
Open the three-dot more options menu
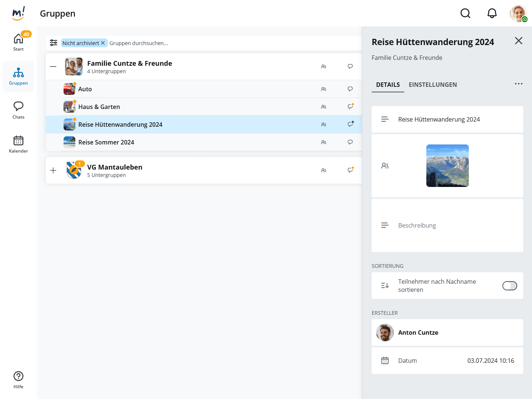click(x=518, y=84)
